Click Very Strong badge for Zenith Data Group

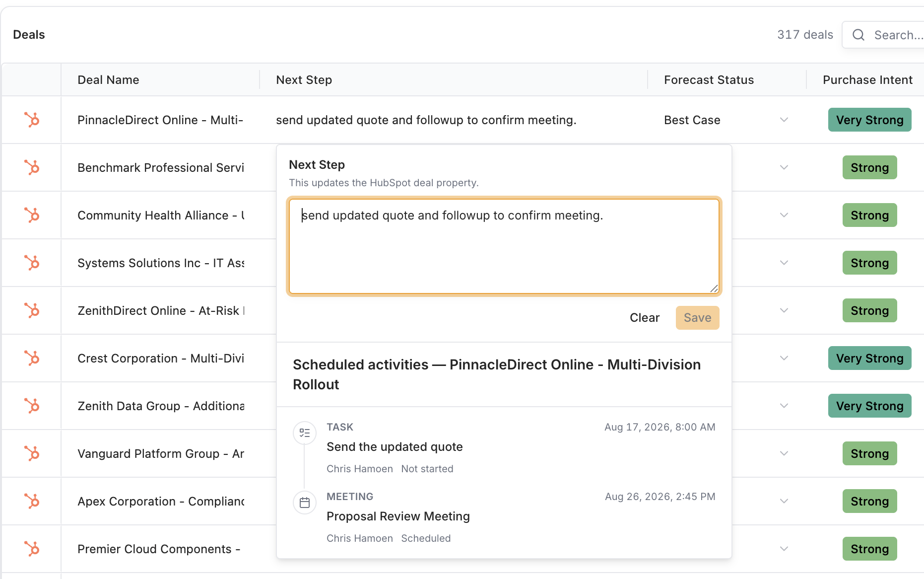coord(869,406)
